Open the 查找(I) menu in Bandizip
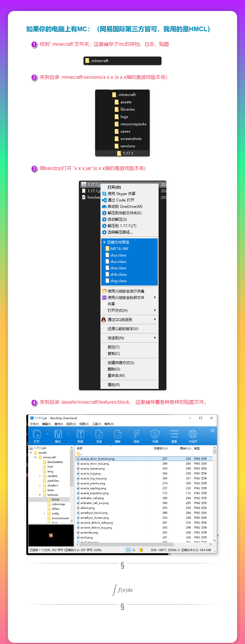The width and height of the screenshot is (245, 644). coord(59,424)
